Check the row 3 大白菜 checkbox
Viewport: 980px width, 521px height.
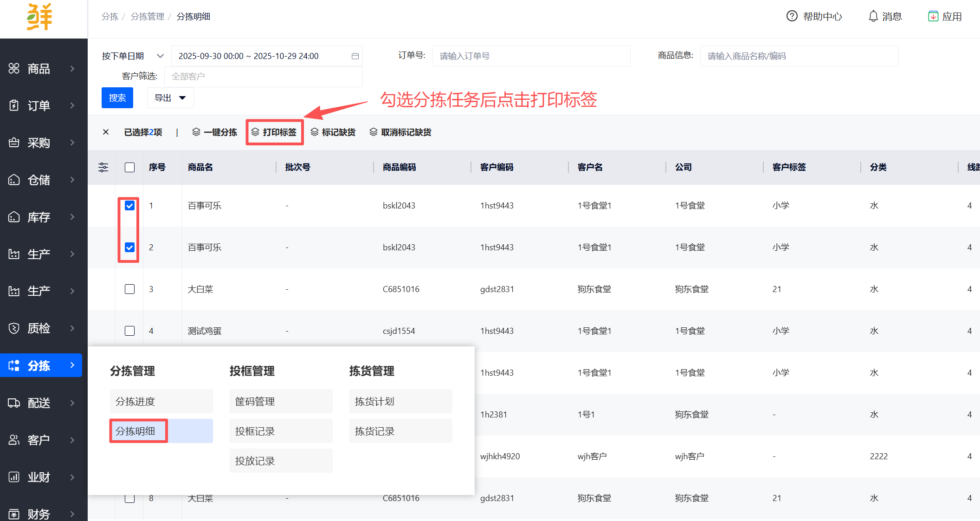[130, 289]
